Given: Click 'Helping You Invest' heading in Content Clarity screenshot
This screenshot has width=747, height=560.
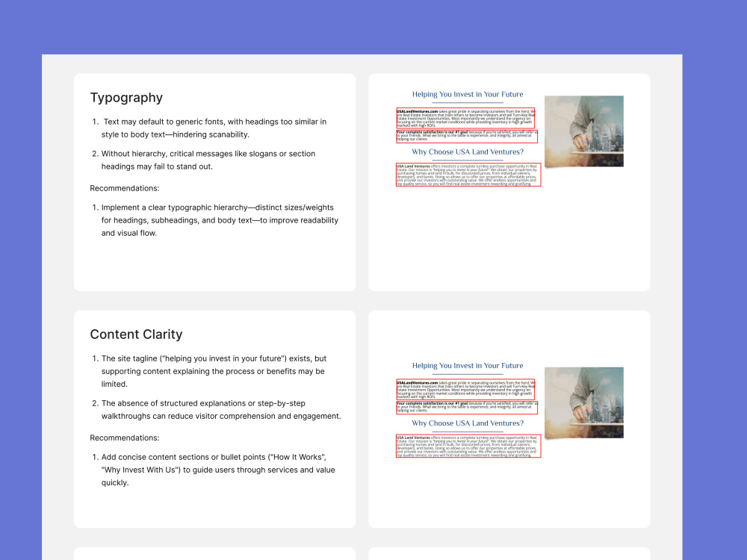Looking at the screenshot, I should coord(468,366).
